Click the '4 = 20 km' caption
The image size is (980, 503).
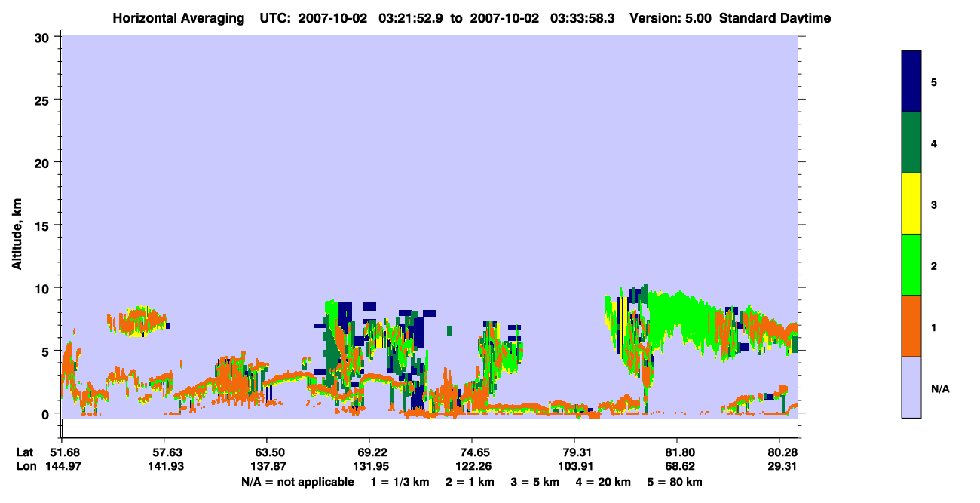coord(603,482)
